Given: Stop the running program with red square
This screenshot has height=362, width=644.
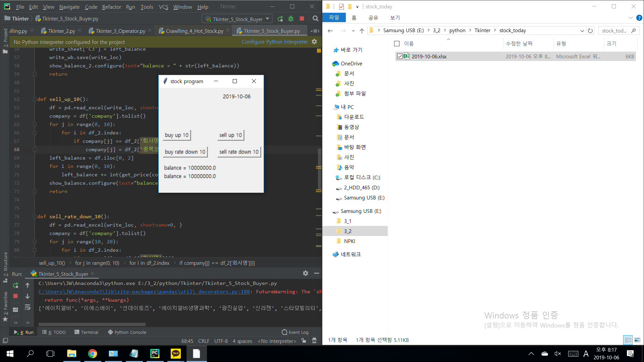Looking at the screenshot, I should pyautogui.click(x=302, y=19).
